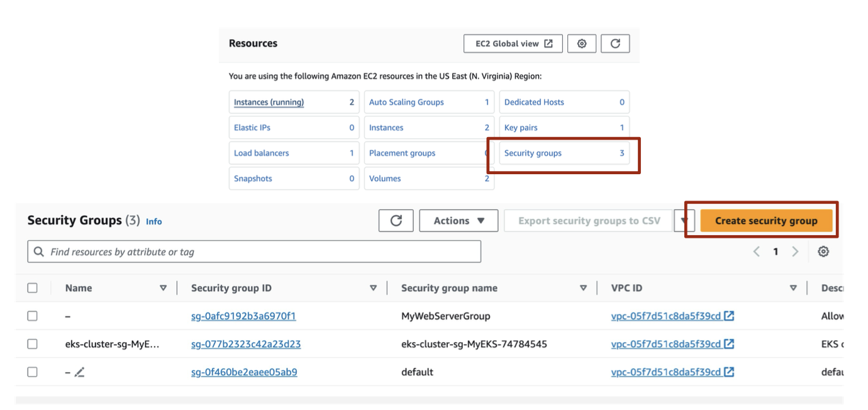Screen dimensions: 868x410
Task: Go to next page arrow in pagination
Action: (795, 252)
